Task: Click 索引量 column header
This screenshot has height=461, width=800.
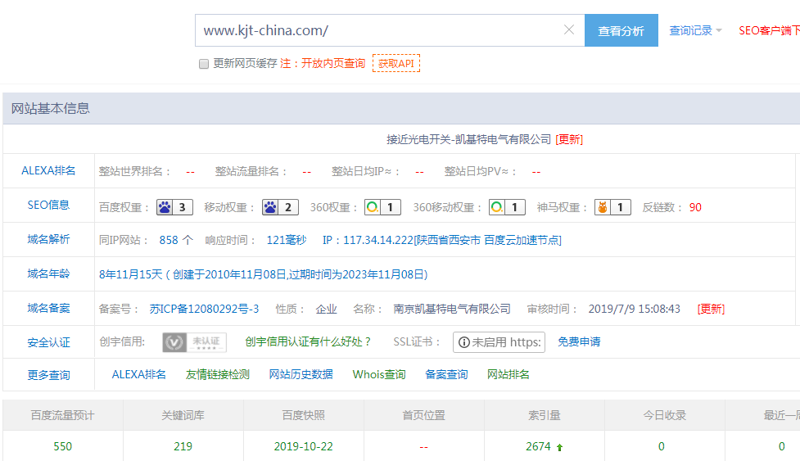Action: pyautogui.click(x=544, y=416)
